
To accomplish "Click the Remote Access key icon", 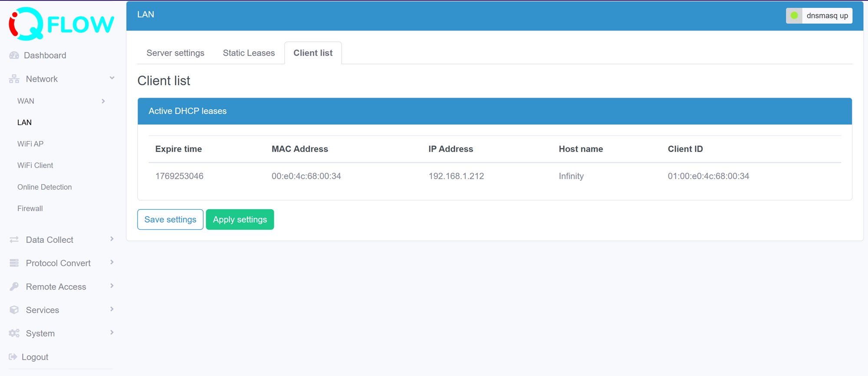I will tap(14, 287).
